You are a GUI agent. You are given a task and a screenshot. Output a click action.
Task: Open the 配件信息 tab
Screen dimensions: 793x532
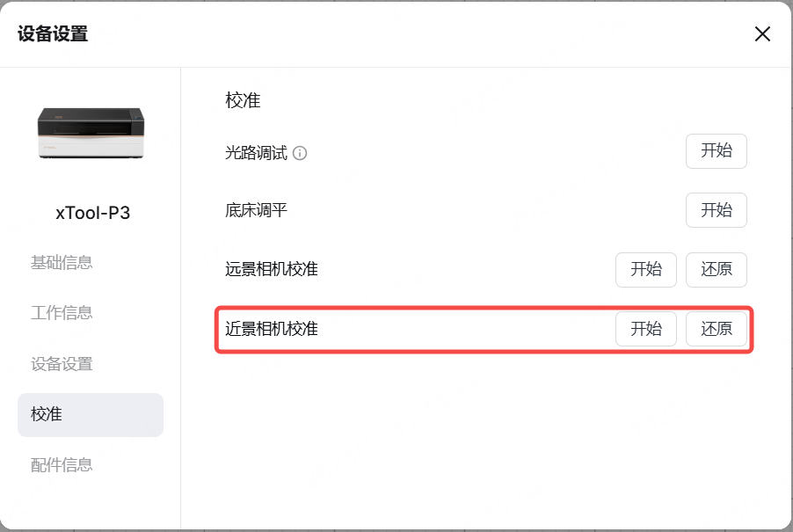click(62, 465)
